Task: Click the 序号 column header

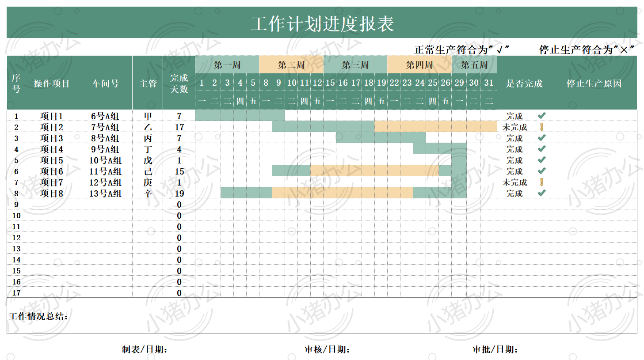Action: 16,83
